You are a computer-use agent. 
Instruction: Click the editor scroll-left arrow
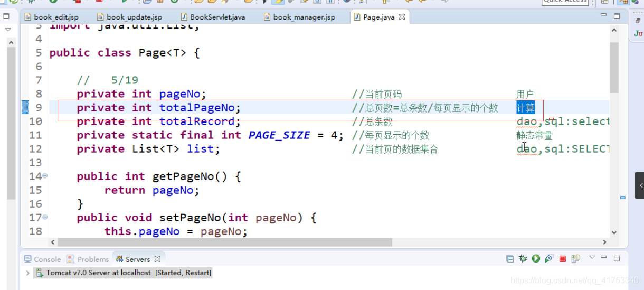[x=52, y=242]
